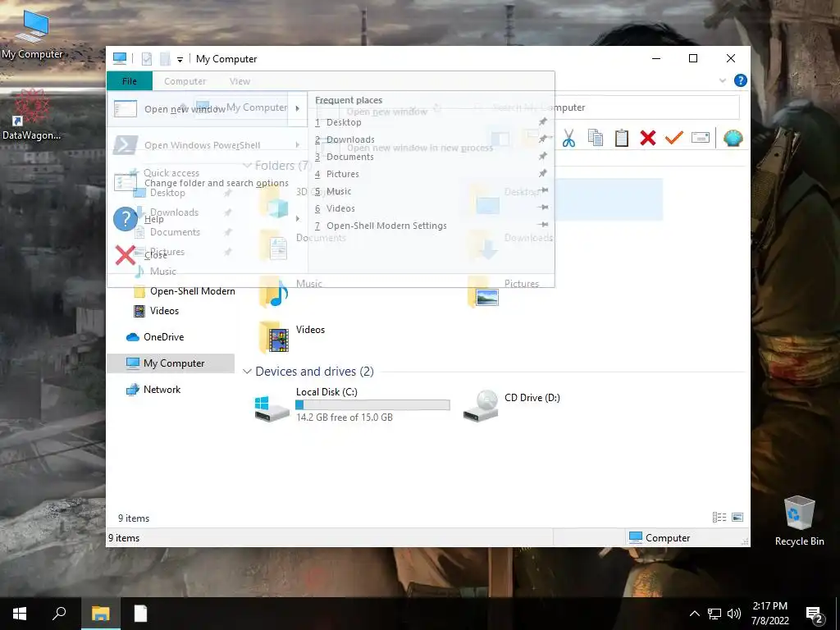Viewport: 840px width, 630px height.
Task: Click Local Disk (C:) capacity bar
Action: [372, 405]
